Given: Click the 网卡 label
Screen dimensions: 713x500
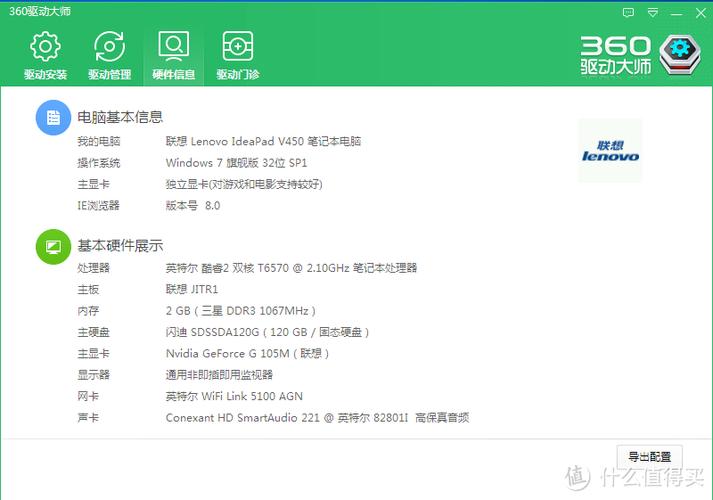Looking at the screenshot, I should coord(88,396).
